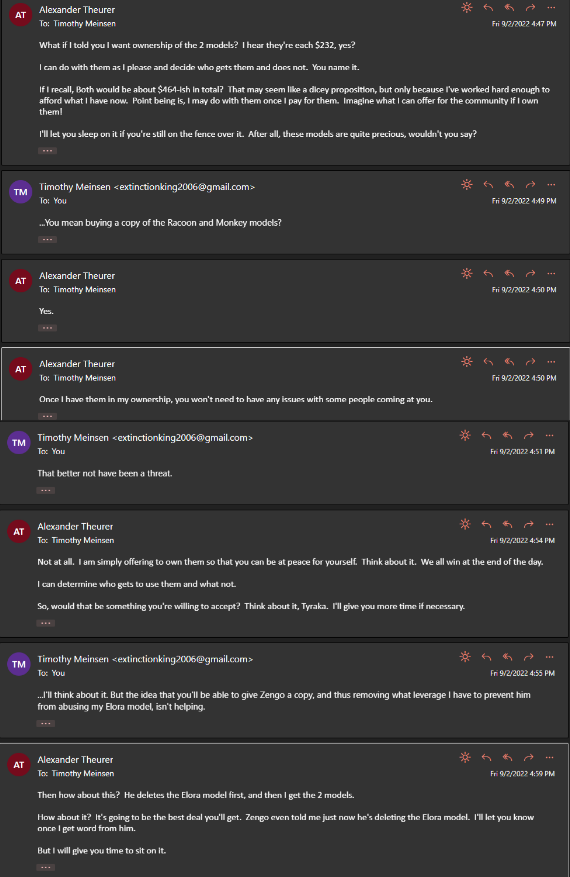Open more actions on the 4:55 PM email
This screenshot has width=570, height=877.
click(x=549, y=657)
